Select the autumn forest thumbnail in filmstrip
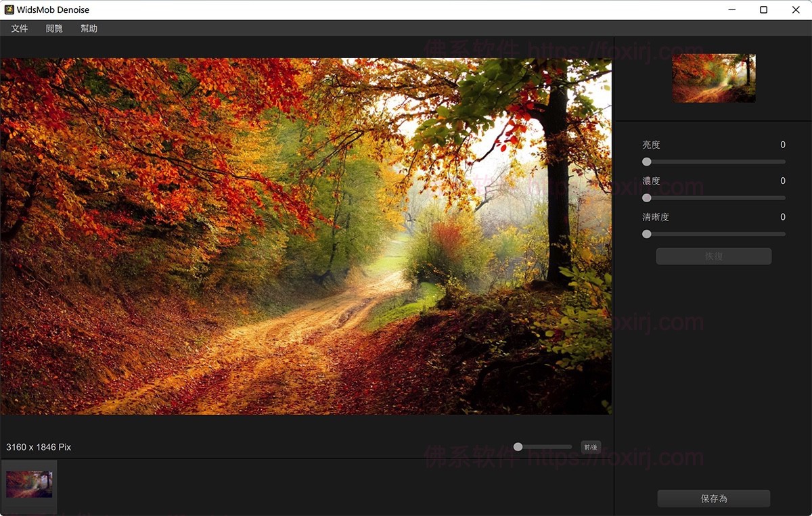 point(29,484)
